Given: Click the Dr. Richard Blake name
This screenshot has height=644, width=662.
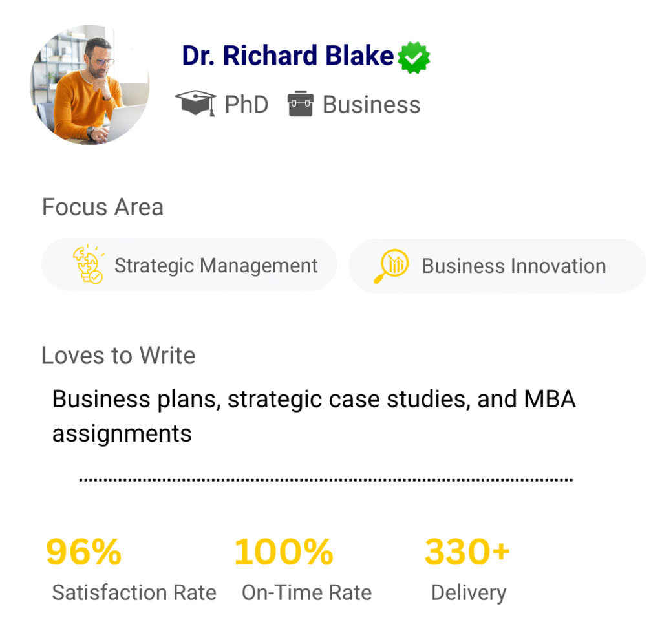Looking at the screenshot, I should pyautogui.click(x=288, y=57).
